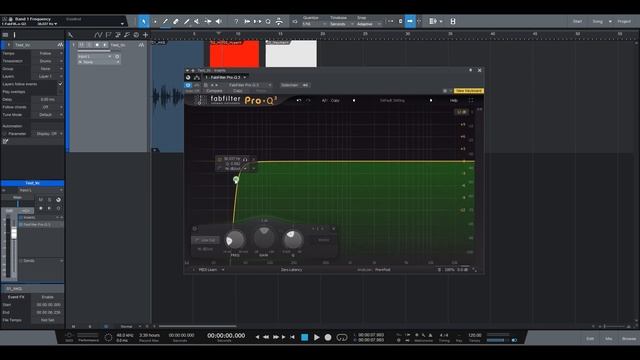Toggle Layers follow events checkbox
The height and width of the screenshot is (360, 640).
(x=60, y=84)
